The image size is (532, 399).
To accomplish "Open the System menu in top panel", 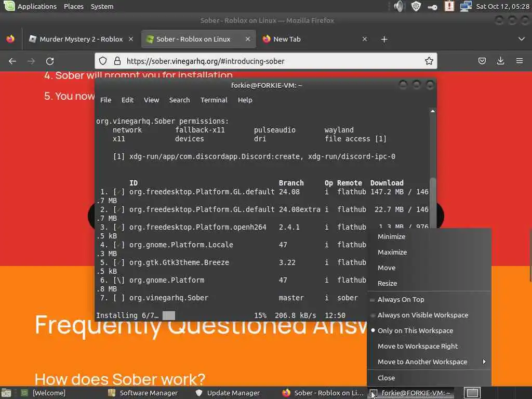I will 102,6.
